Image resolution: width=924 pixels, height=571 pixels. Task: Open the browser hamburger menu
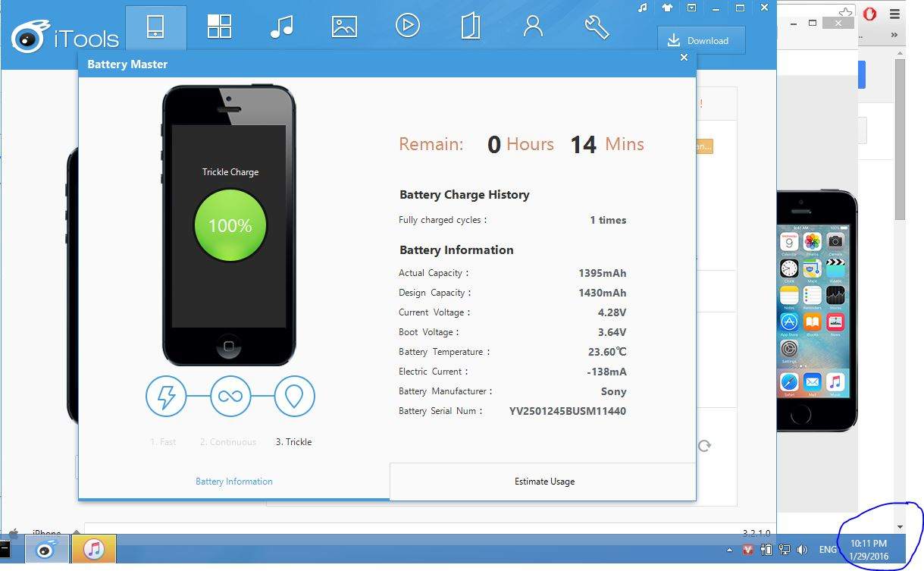click(x=895, y=14)
